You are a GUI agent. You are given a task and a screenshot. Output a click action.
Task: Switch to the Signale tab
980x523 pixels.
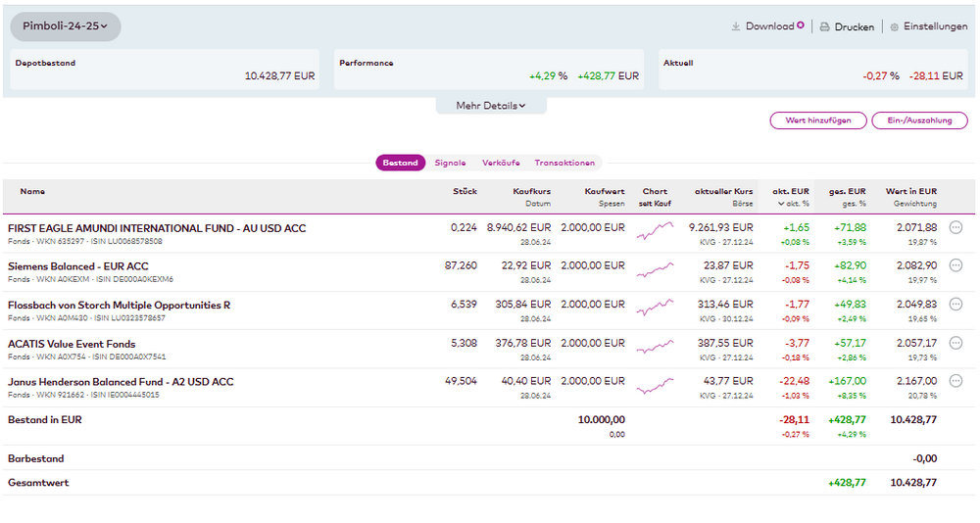pos(450,163)
